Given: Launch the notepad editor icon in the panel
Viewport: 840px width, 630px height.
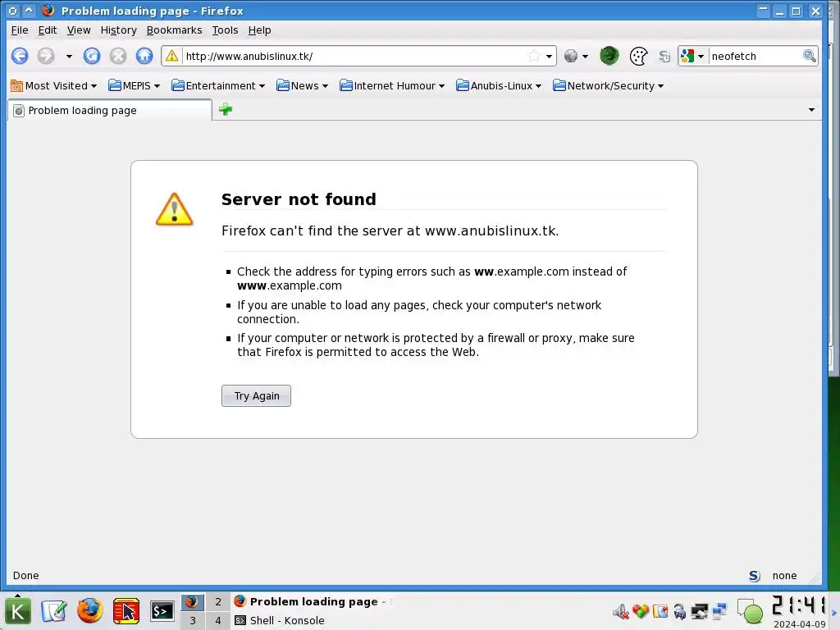Looking at the screenshot, I should (54, 611).
